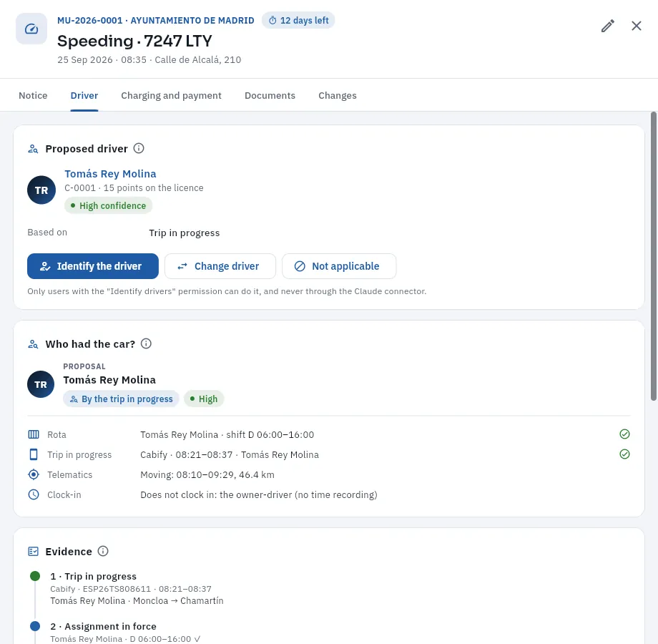Viewport: 658px width, 644px height.
Task: Click 'Cabify · 08:21–08:37 · Tomás Rey Molina' value
Action: (x=230, y=454)
